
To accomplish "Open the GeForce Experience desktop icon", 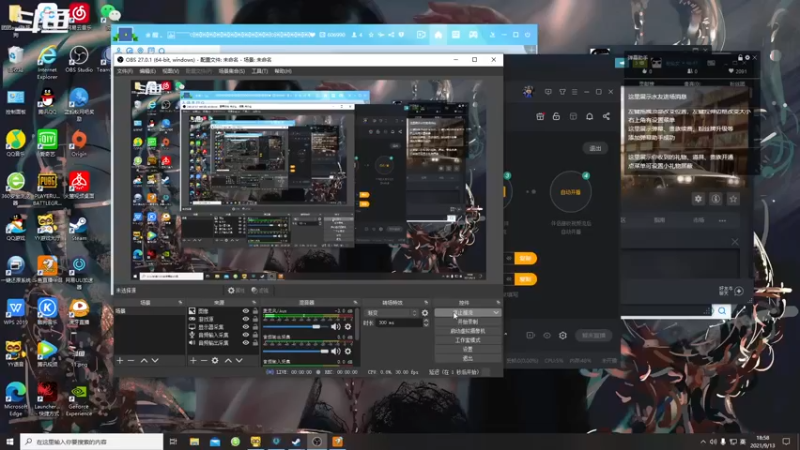I will pyautogui.click(x=79, y=401).
